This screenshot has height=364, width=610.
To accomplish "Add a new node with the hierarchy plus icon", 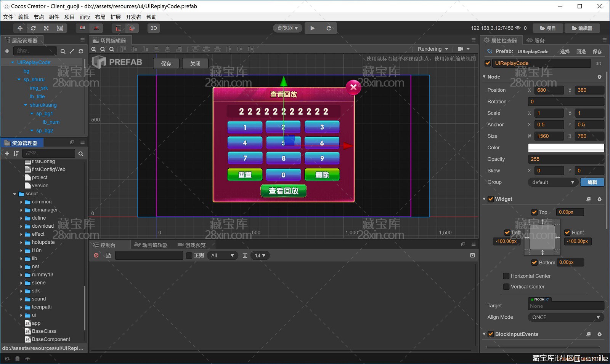I will click(7, 51).
